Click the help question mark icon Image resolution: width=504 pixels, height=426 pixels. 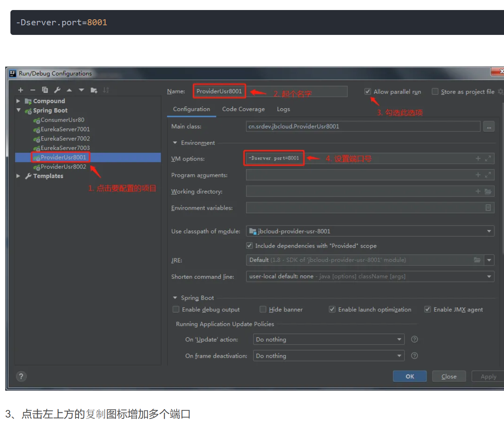click(21, 376)
